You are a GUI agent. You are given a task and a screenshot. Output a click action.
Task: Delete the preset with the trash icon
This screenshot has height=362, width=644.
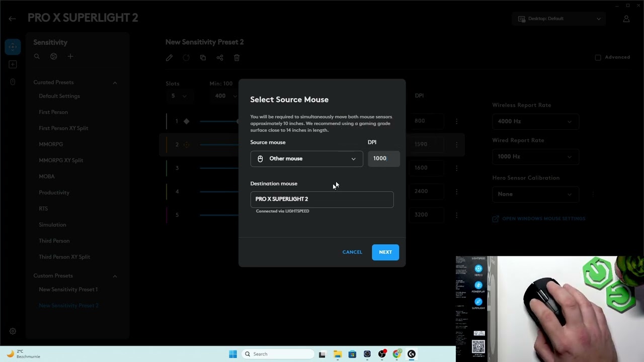click(237, 58)
